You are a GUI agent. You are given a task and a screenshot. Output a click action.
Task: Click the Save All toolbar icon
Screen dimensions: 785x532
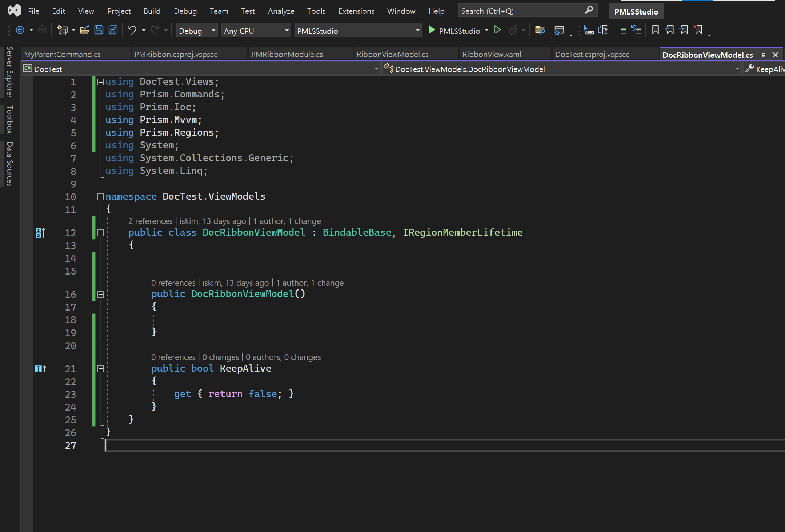click(113, 30)
